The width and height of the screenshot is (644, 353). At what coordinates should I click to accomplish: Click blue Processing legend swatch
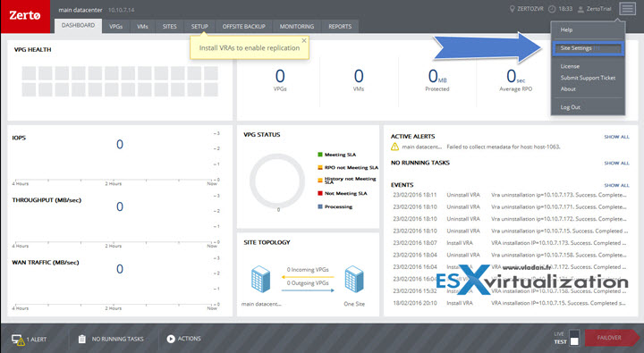(x=320, y=206)
